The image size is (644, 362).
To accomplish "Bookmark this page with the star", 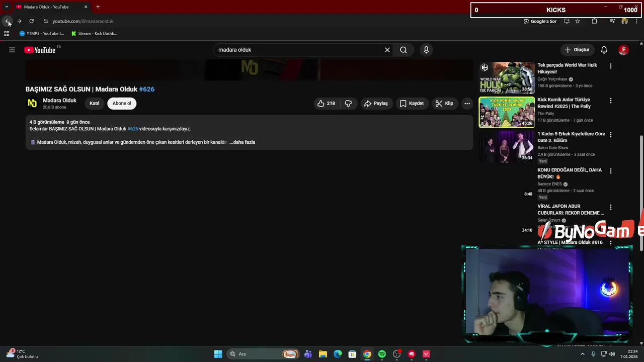I will click(x=578, y=21).
